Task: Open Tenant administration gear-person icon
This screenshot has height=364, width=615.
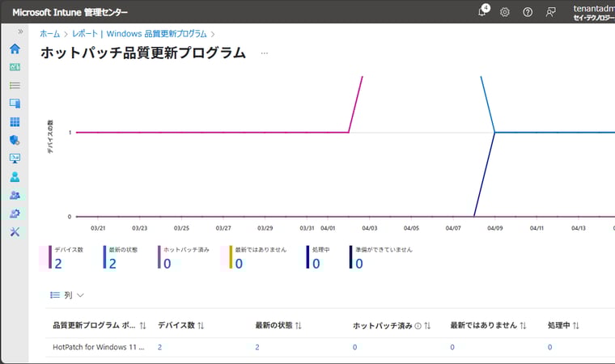Action: [15, 214]
